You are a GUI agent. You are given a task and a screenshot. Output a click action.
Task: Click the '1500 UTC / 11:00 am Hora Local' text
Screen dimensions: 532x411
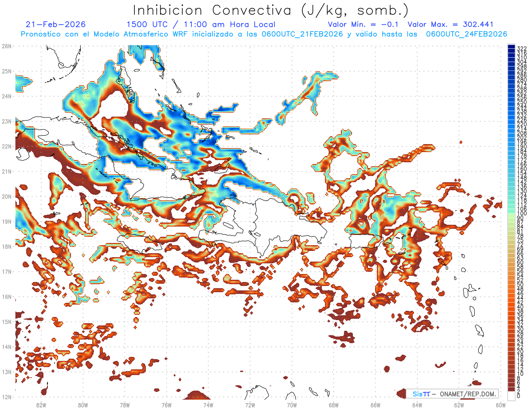(x=200, y=24)
